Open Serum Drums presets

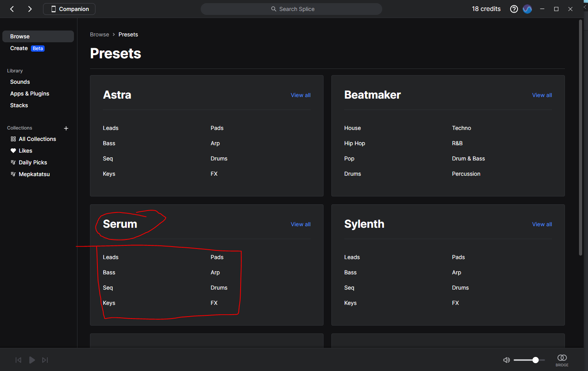click(219, 288)
